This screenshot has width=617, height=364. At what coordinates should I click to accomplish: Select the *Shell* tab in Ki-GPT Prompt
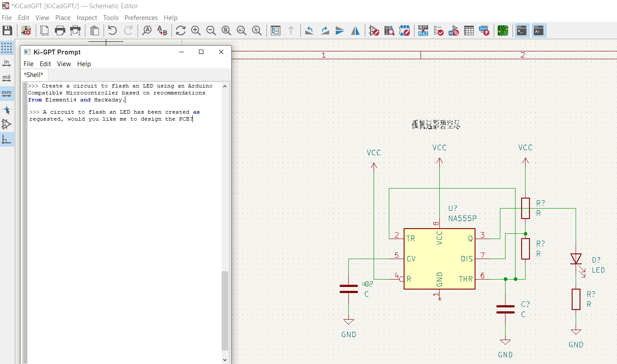(x=34, y=74)
